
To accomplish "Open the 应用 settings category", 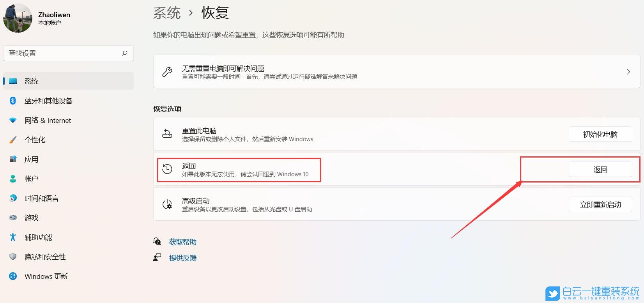I will [32, 159].
